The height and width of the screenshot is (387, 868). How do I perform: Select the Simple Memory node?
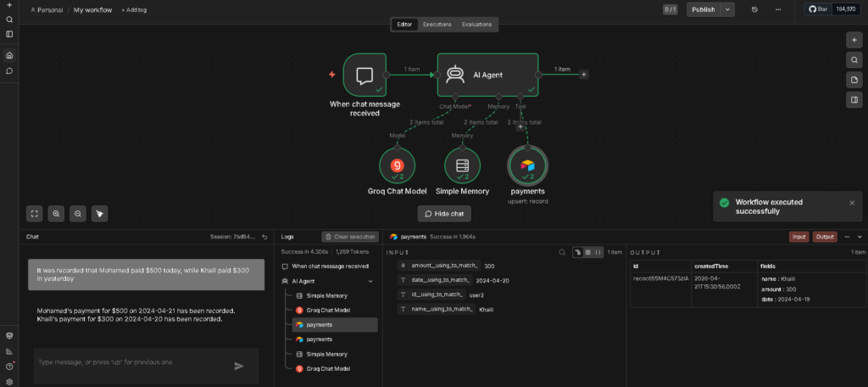[462, 165]
